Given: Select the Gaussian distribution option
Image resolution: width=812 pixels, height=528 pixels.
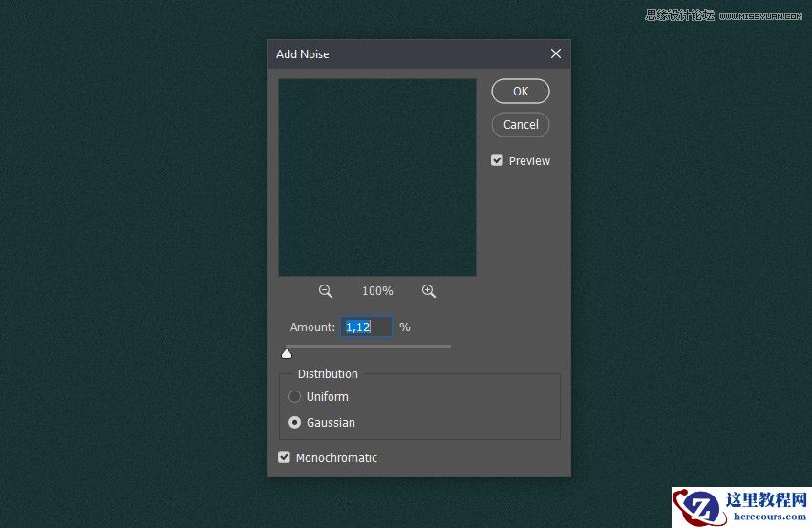Looking at the screenshot, I should click(x=294, y=422).
